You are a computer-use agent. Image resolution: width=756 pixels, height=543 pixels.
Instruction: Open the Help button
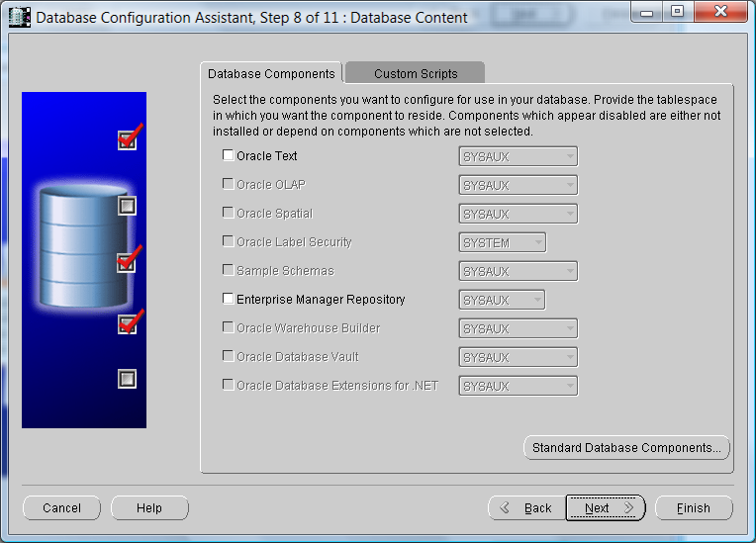[149, 507]
